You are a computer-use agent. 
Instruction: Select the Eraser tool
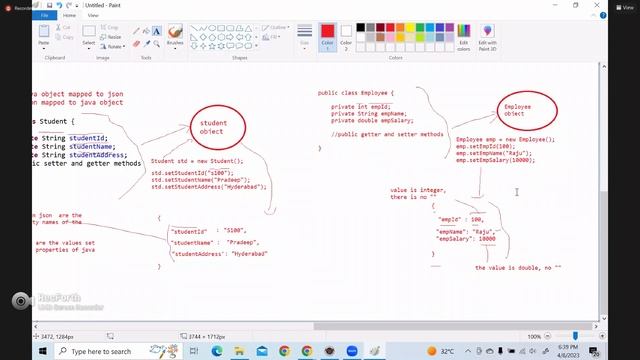(136, 44)
